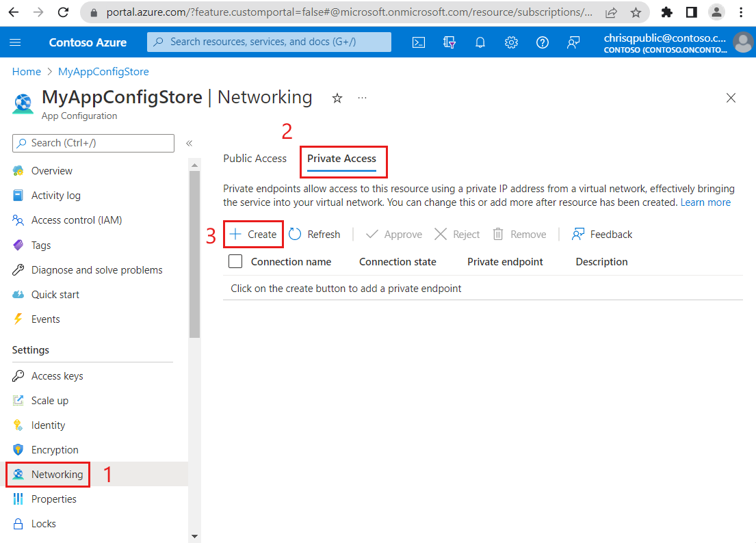Click the sidebar search field

tap(92, 143)
